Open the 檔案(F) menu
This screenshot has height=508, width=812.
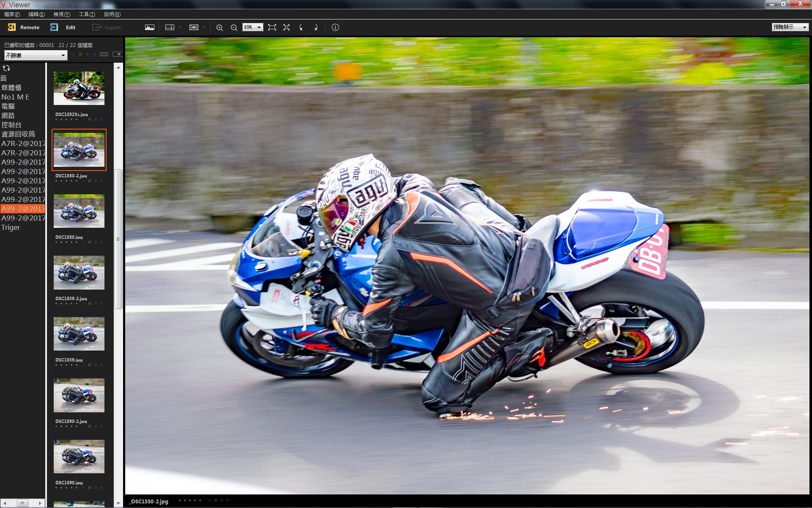point(12,14)
